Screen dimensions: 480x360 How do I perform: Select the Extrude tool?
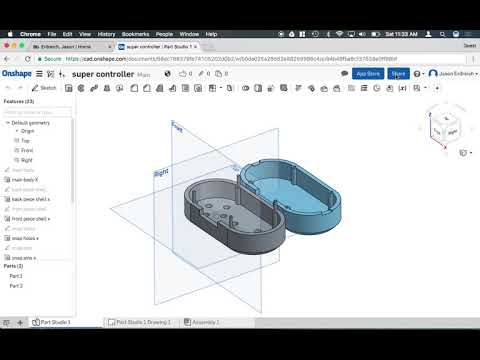(x=69, y=88)
